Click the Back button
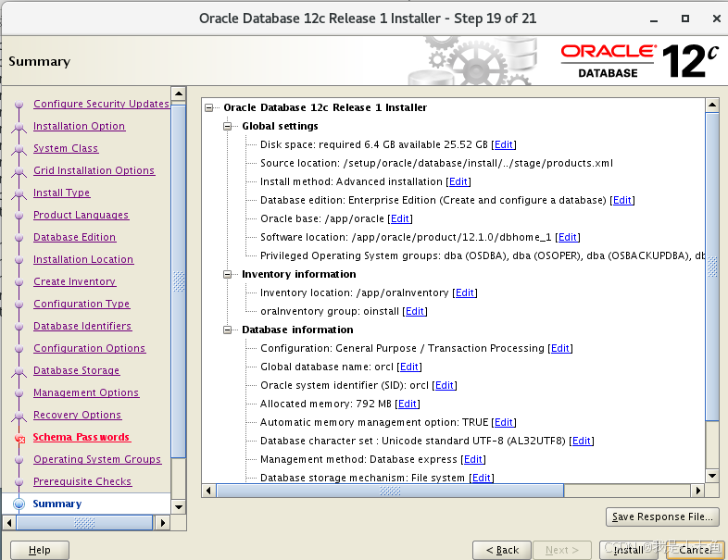This screenshot has height=560, width=728. pos(502,550)
